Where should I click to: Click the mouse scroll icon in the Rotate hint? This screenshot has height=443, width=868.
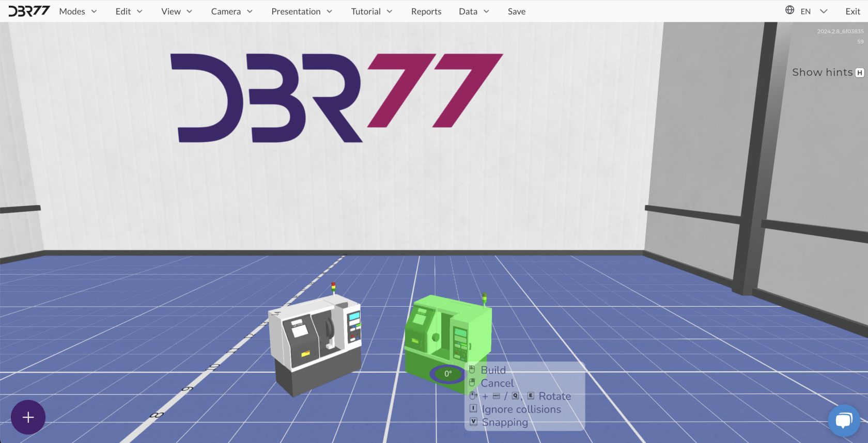(473, 396)
